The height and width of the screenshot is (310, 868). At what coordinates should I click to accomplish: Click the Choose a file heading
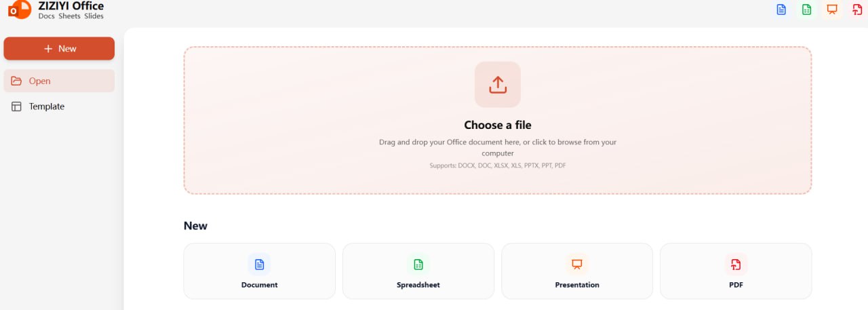498,125
